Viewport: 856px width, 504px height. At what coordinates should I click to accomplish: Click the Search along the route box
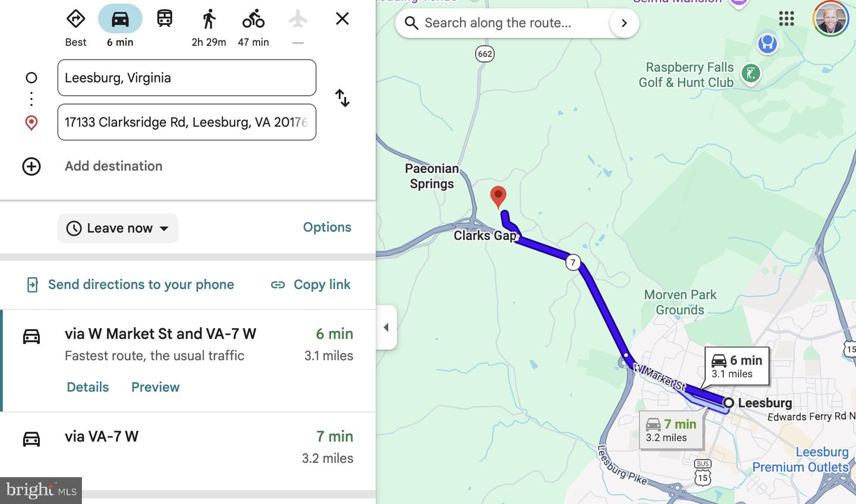coord(503,23)
